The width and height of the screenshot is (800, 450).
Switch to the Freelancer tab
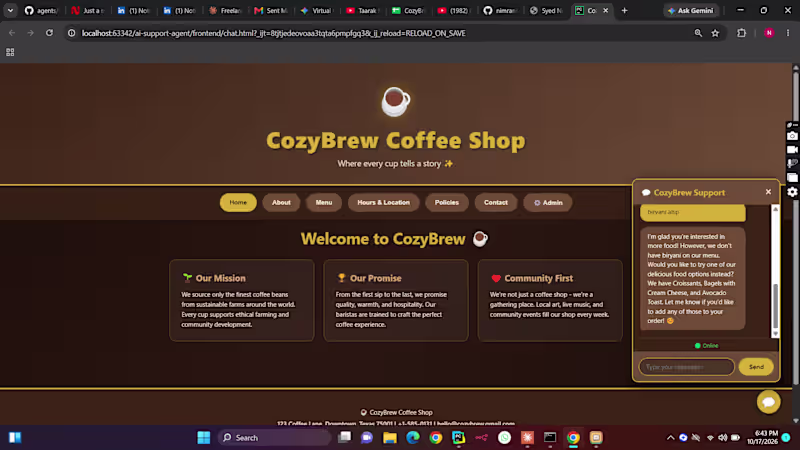(226, 10)
